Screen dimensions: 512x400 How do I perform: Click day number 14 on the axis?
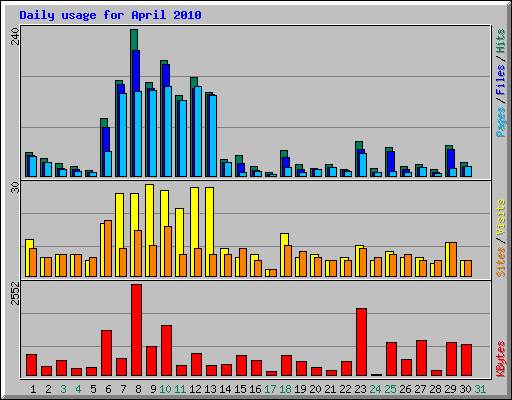click(225, 389)
